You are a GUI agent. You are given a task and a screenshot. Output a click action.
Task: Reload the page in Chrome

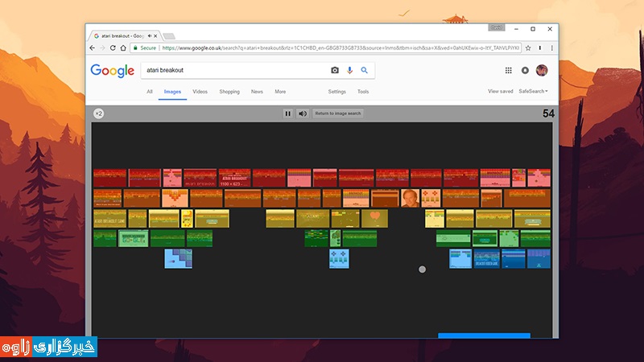tap(113, 47)
